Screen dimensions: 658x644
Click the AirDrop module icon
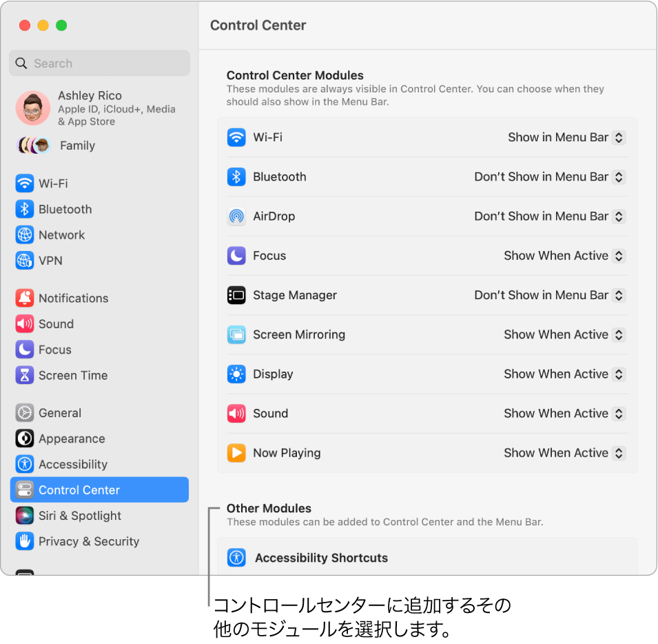pyautogui.click(x=236, y=216)
